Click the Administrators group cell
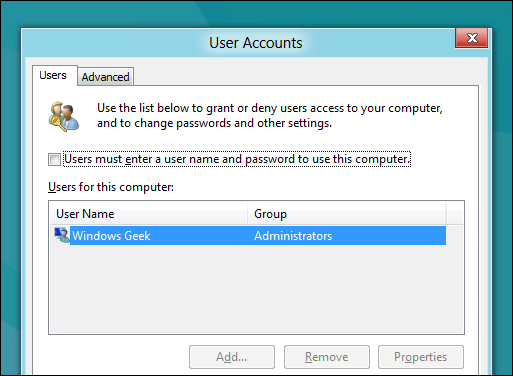Image resolution: width=513 pixels, height=376 pixels. [293, 236]
